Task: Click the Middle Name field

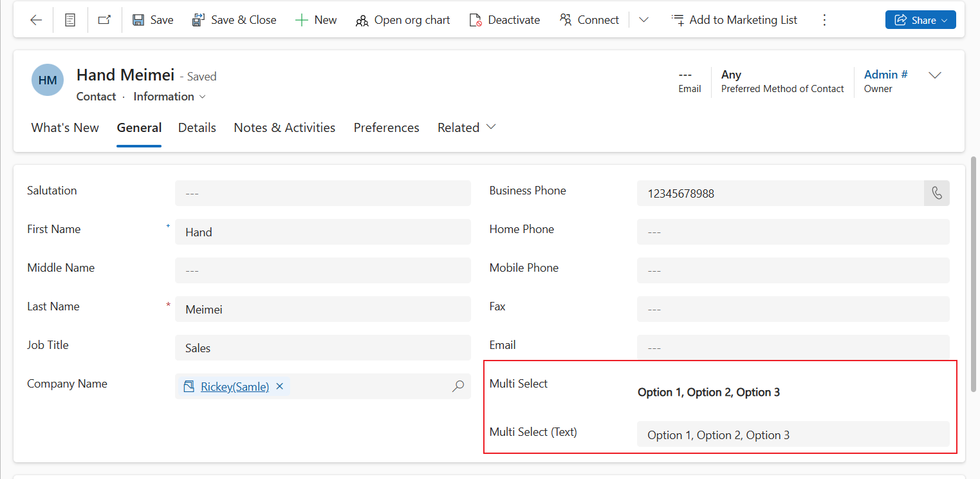Action: tap(322, 270)
